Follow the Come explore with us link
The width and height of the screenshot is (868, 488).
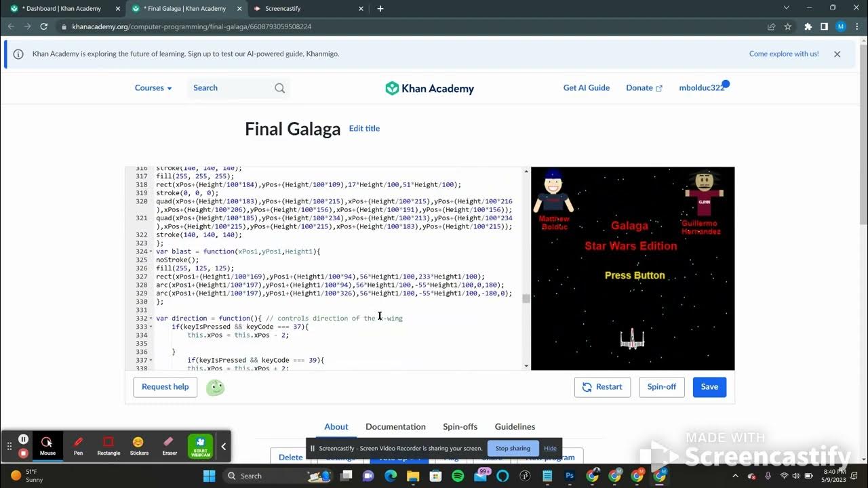tap(784, 54)
